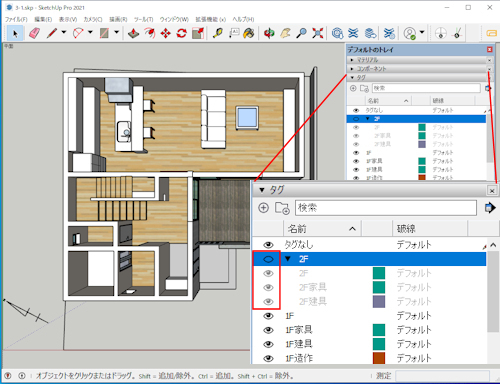Hide the 1F建具 tag in enlarged panel
This screenshot has height=384, width=500.
click(x=268, y=344)
